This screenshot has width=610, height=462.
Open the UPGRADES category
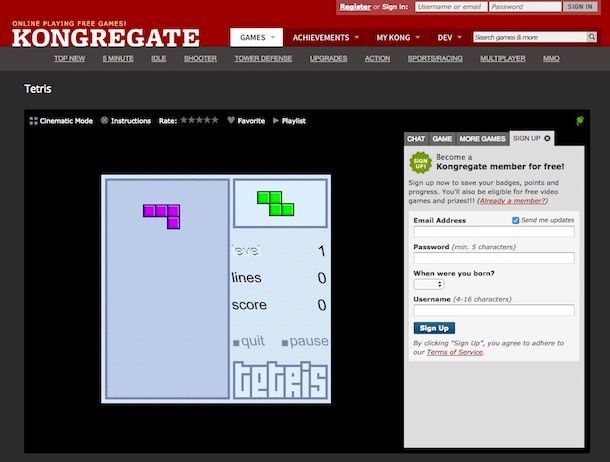click(328, 58)
